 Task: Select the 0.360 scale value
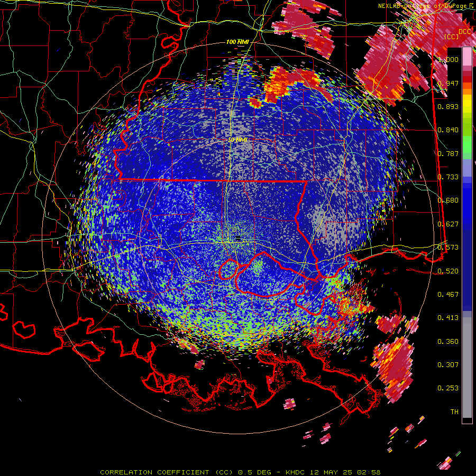pyautogui.click(x=448, y=342)
